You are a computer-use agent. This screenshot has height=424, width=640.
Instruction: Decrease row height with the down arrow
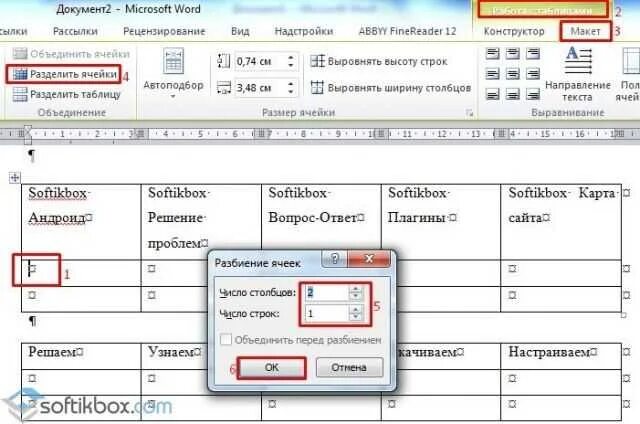[x=291, y=65]
